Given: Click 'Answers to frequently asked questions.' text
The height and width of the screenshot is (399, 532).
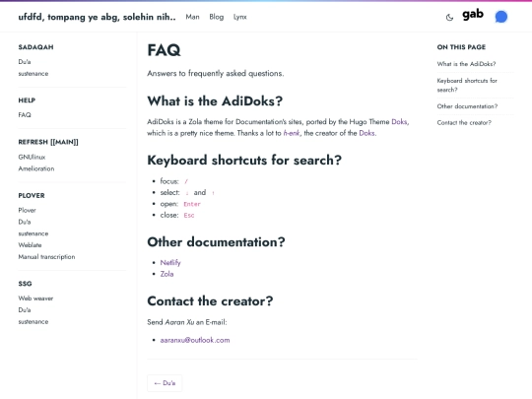Looking at the screenshot, I should (216, 74).
